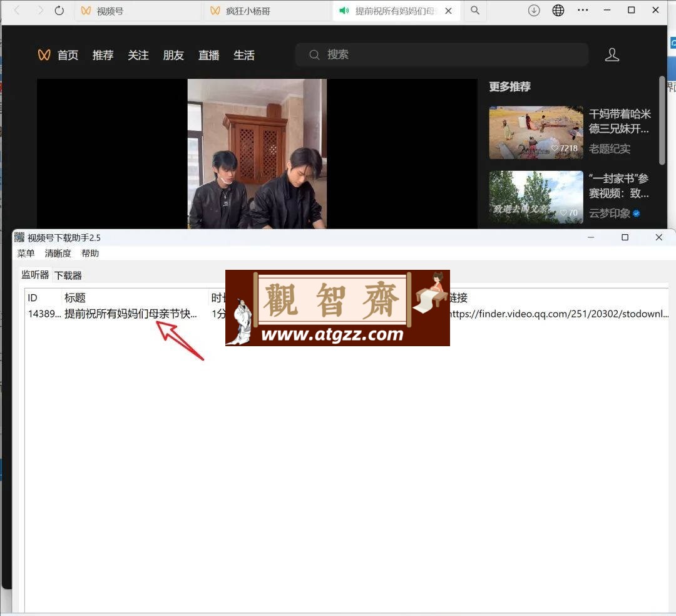Screen dimensions: 676x616
Task: Click the browser back arrow
Action: point(17,11)
